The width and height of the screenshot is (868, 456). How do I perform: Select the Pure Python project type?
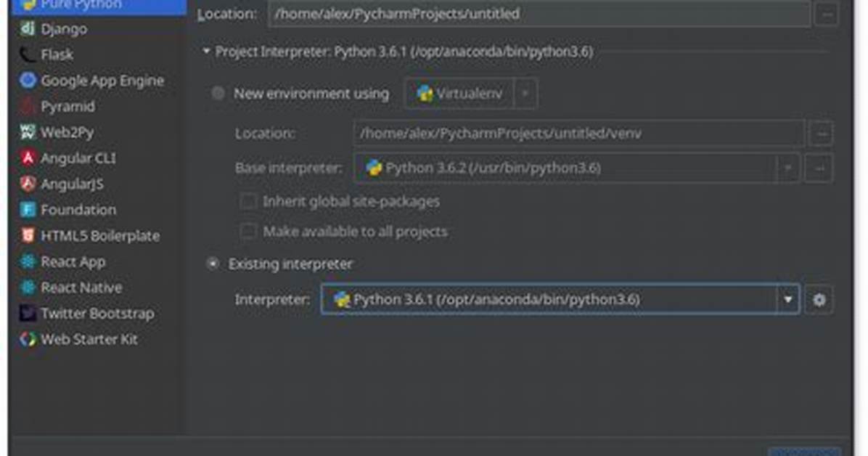tap(99, 7)
